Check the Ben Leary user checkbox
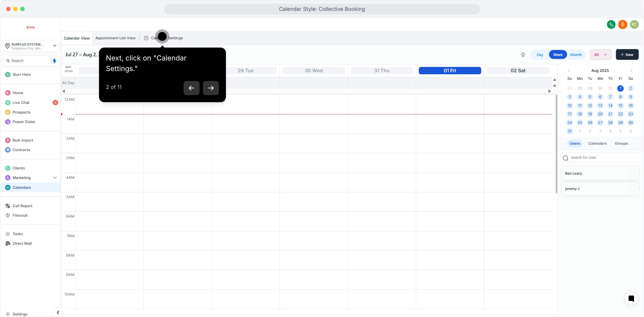This screenshot has width=644, height=317. tap(632, 173)
